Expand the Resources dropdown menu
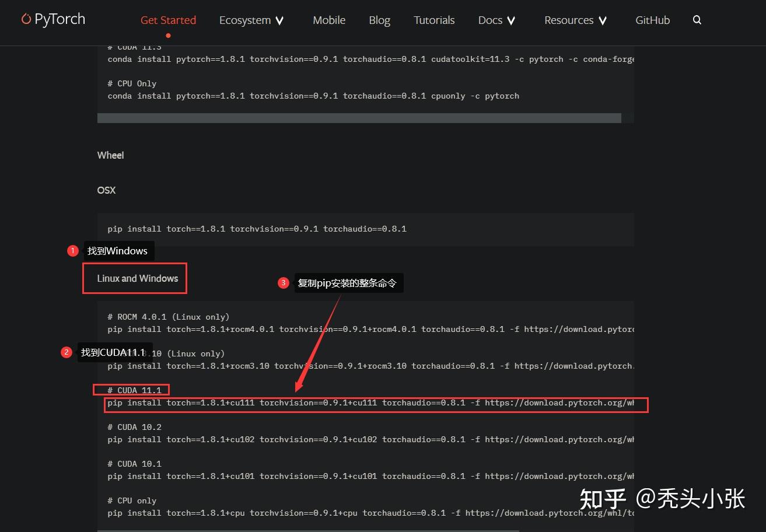 [575, 20]
